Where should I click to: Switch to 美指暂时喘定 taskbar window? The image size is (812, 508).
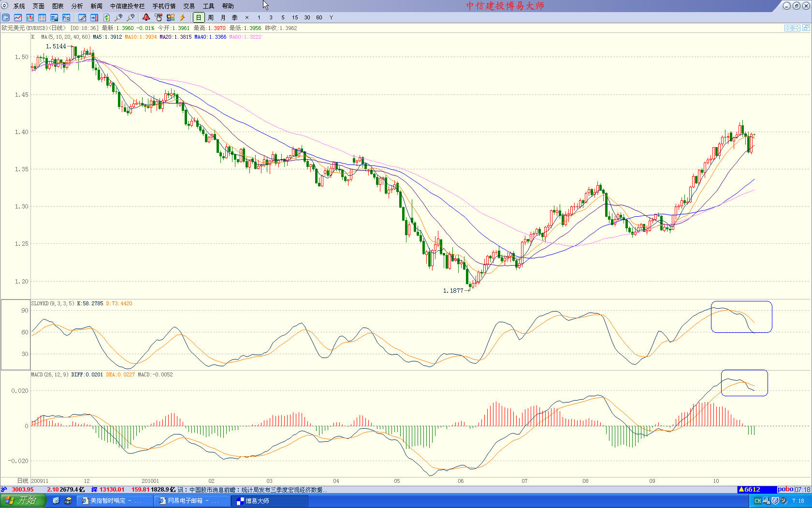(x=115, y=501)
